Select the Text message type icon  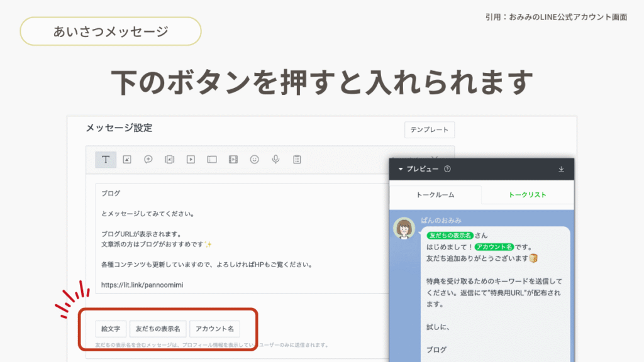(106, 160)
